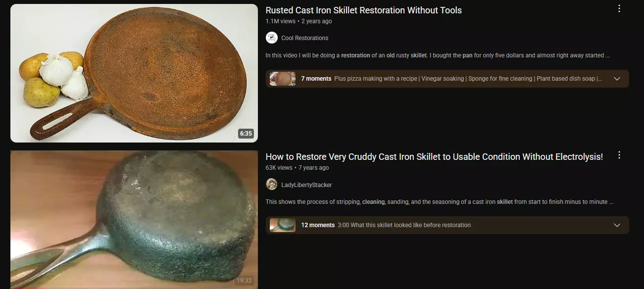
Task: Click the 7 moments preview thumbnail
Action: (x=283, y=79)
